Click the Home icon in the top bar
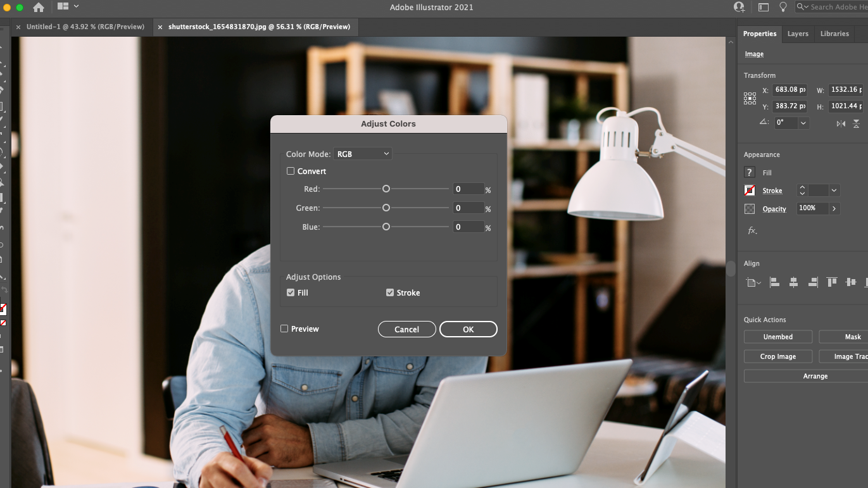Screen dimensions: 868x488 click(39, 7)
